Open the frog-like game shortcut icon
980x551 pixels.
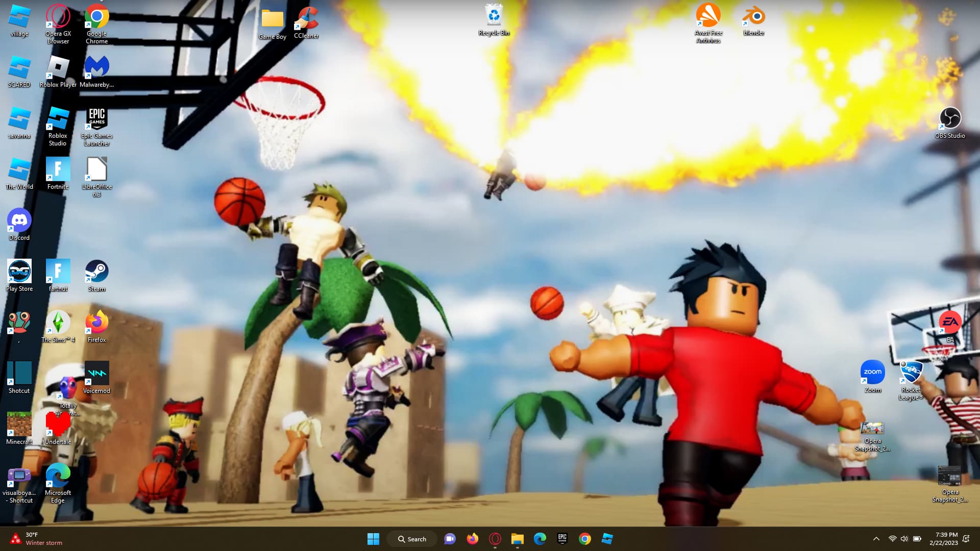pos(19,327)
